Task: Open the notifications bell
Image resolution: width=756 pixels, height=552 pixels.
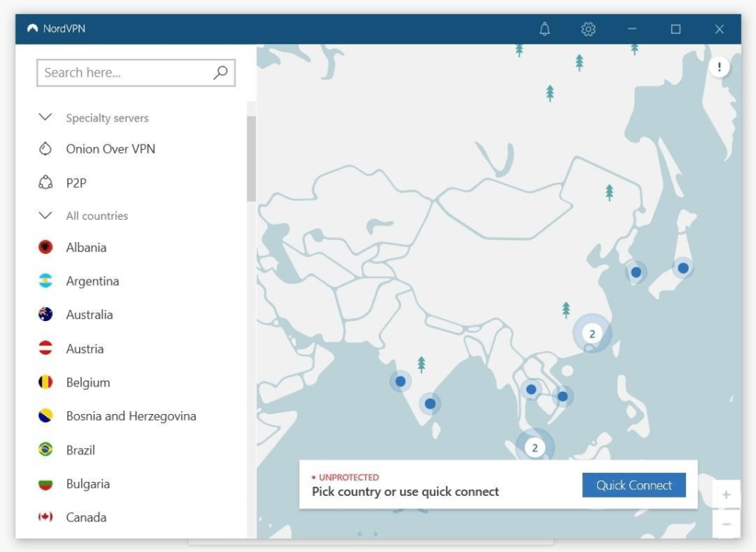Action: (x=544, y=29)
